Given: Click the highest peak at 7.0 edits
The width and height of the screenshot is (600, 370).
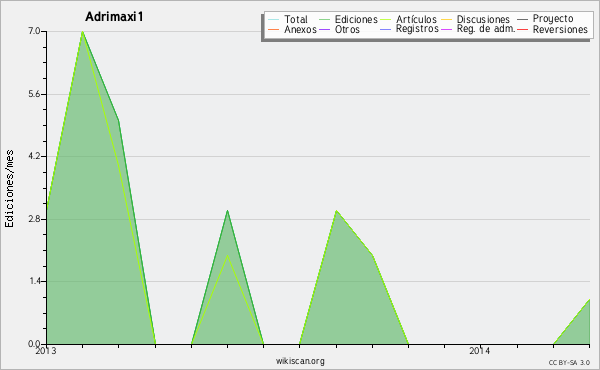Looking at the screenshot, I should point(82,32).
